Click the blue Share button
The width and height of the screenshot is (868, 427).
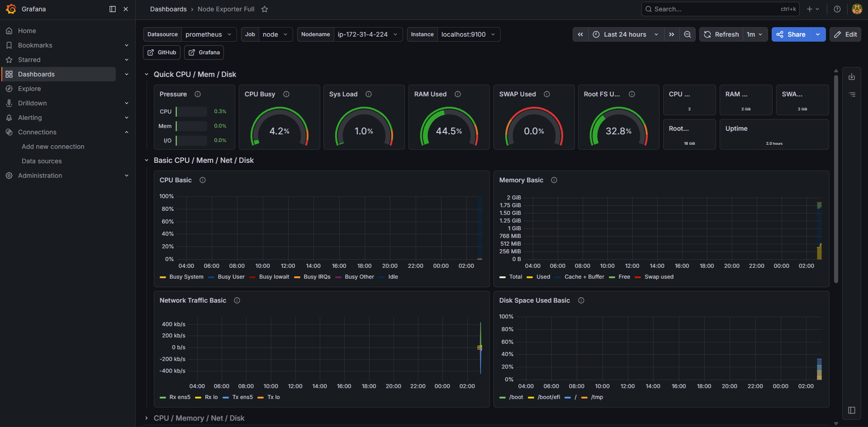tap(791, 34)
